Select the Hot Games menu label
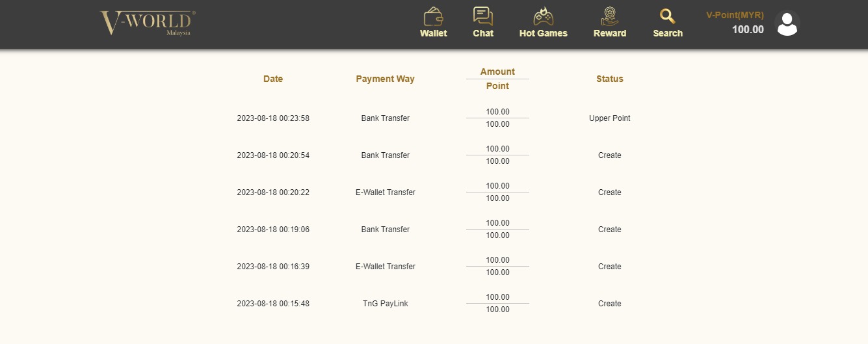The width and height of the screenshot is (868, 344). [x=544, y=33]
